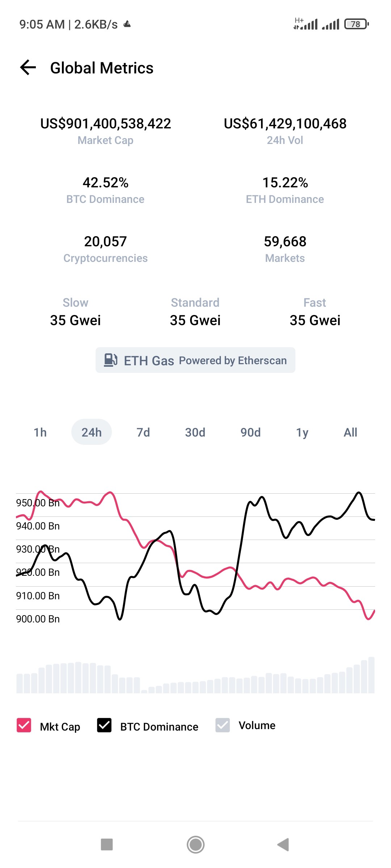Show the 90d chart range
The width and height of the screenshot is (391, 868).
(x=251, y=432)
